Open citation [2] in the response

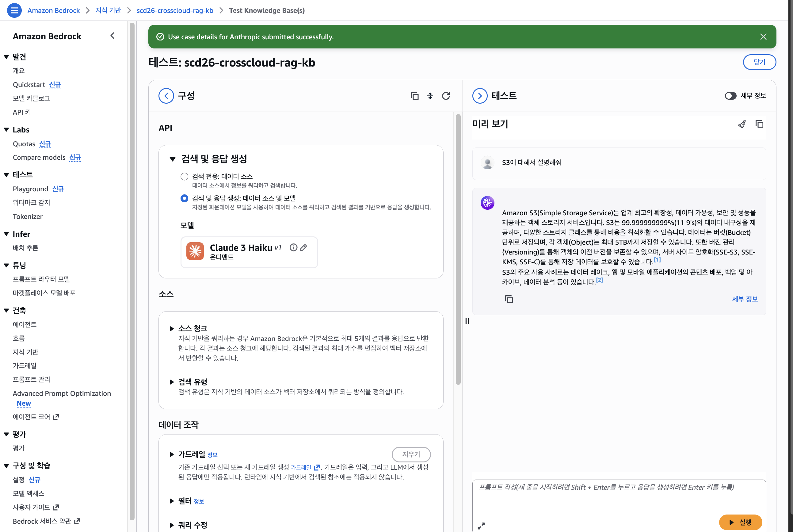click(599, 280)
